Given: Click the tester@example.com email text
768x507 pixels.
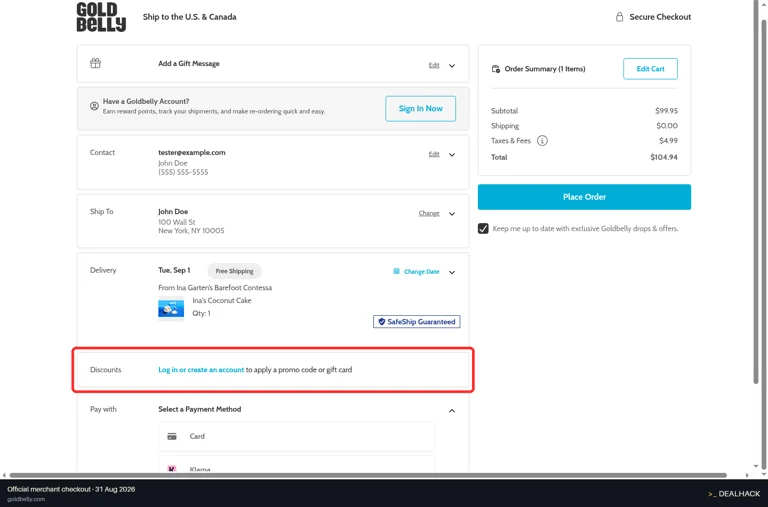Looking at the screenshot, I should click(x=192, y=152).
